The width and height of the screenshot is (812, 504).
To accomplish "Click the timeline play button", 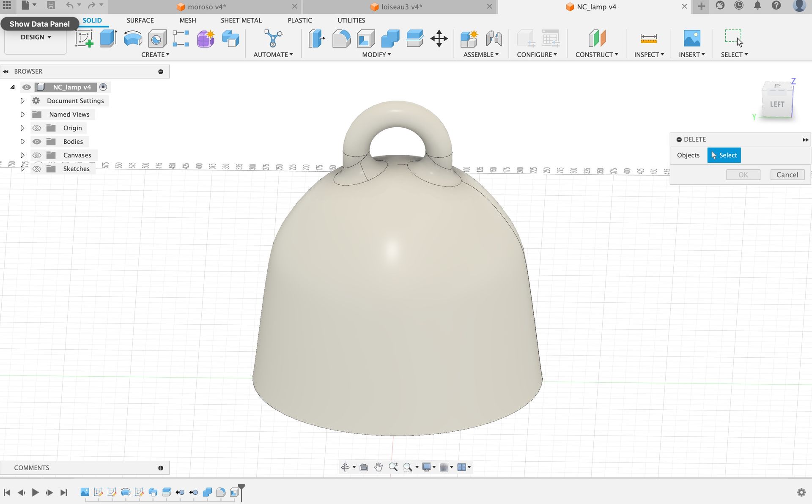I will [36, 493].
